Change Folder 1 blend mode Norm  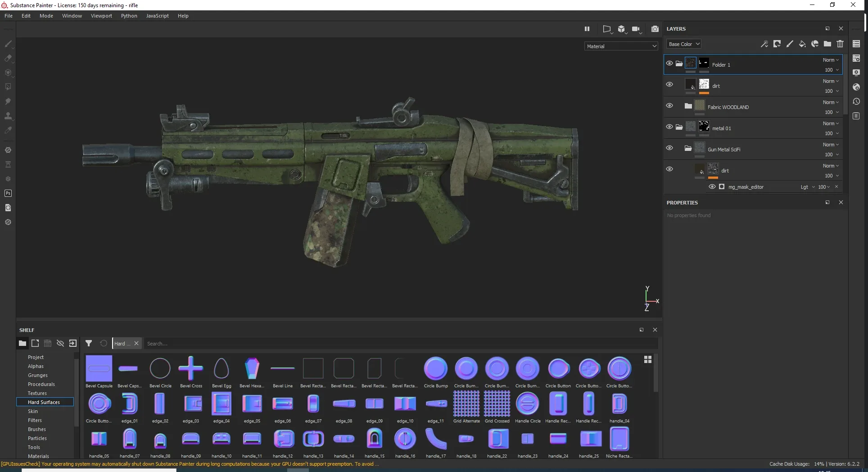click(x=831, y=60)
